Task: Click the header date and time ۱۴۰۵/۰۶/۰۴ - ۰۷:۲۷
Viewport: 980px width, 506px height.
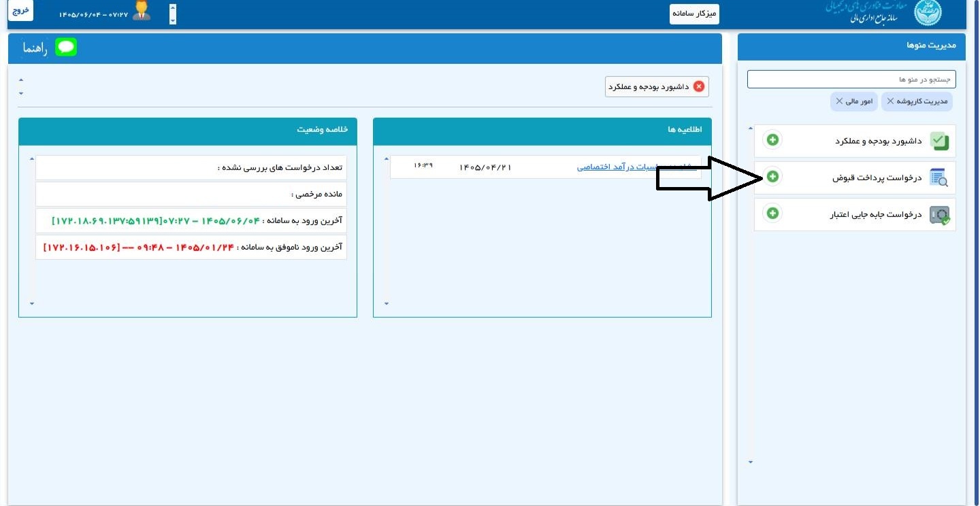Action: tap(93, 14)
